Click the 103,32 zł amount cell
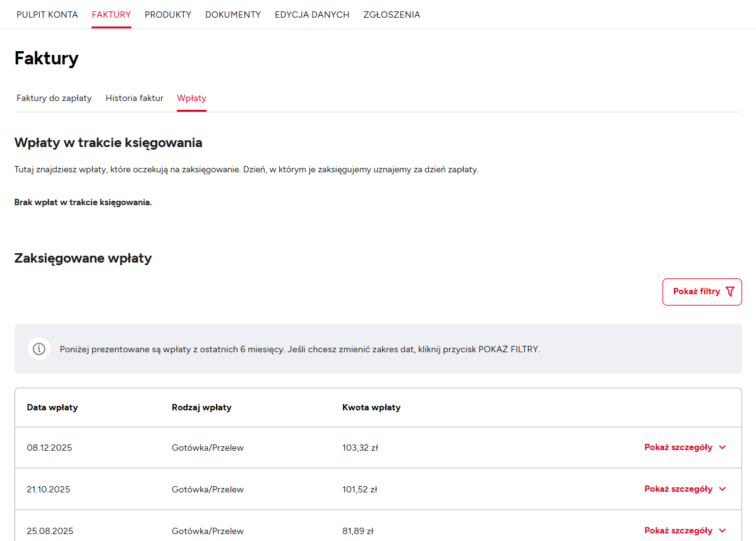756x541 pixels. click(x=360, y=448)
